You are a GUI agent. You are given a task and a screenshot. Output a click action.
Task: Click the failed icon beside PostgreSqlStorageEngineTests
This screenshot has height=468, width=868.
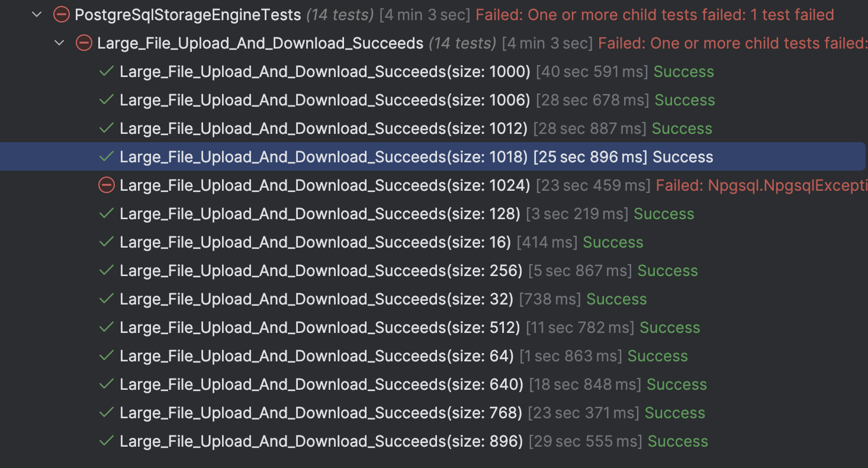coord(61,14)
